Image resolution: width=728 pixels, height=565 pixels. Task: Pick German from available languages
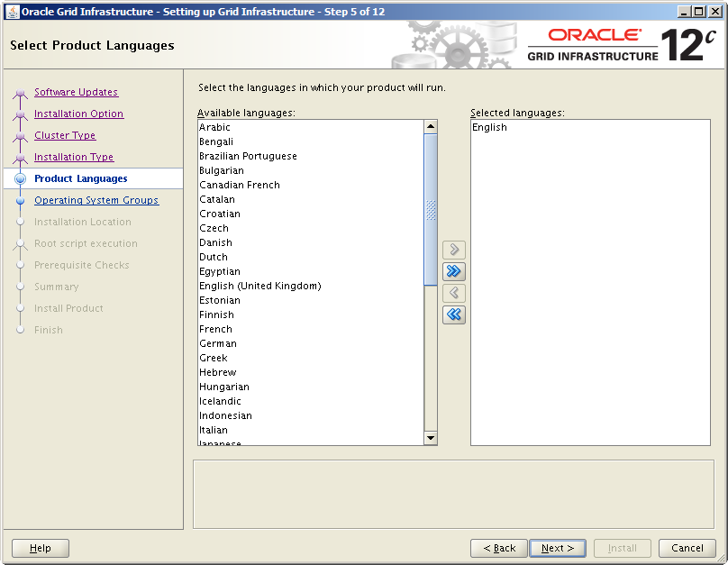[218, 343]
